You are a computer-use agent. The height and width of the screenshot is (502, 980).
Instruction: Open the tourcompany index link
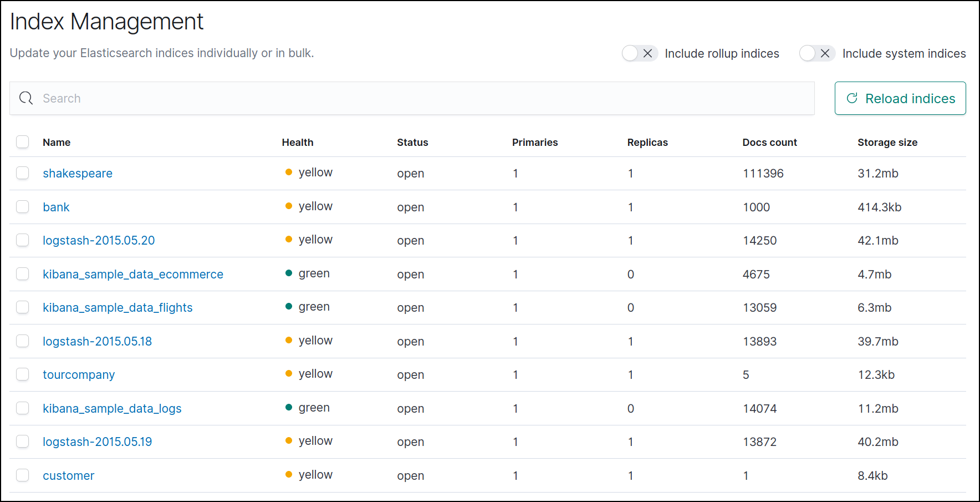point(79,375)
